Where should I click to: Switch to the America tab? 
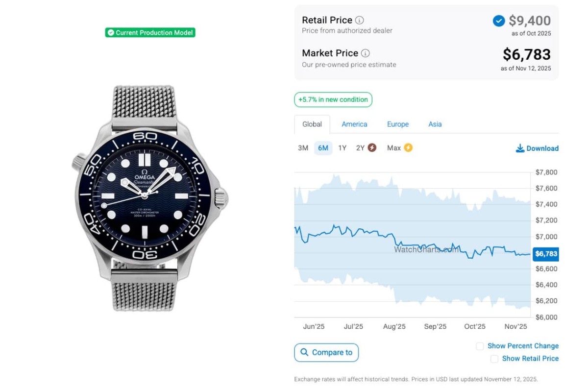point(354,124)
